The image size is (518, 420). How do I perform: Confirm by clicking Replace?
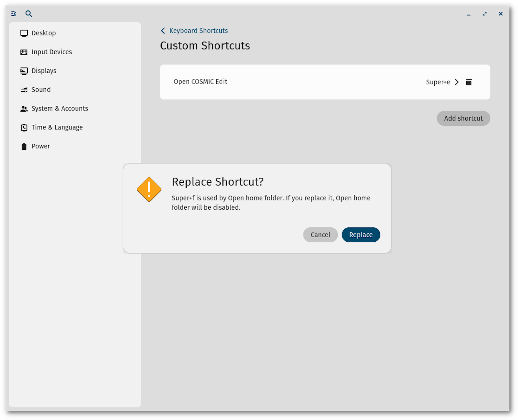361,235
